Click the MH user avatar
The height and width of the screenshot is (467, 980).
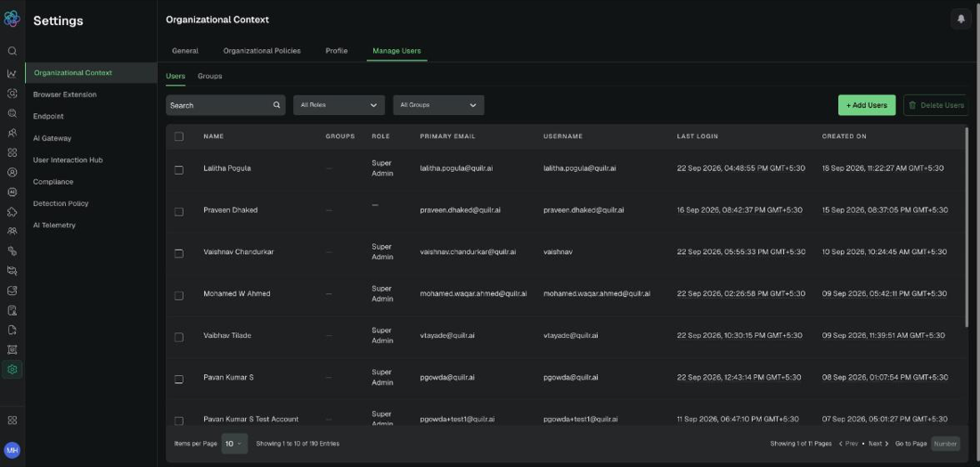pos(12,450)
